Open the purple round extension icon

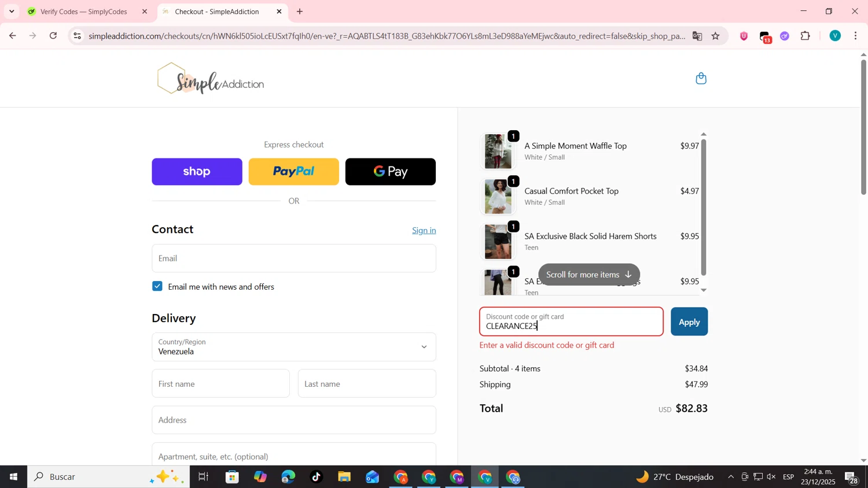coord(785,36)
